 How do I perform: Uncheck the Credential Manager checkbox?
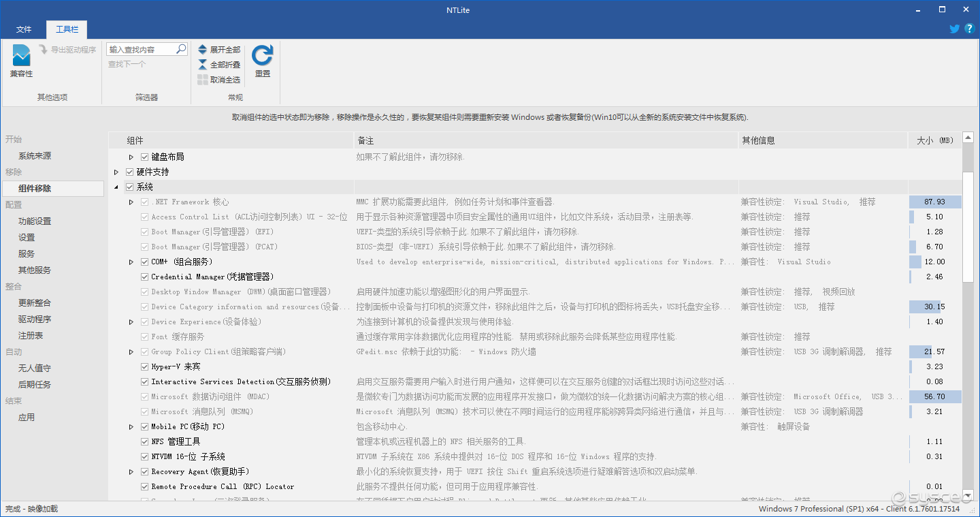144,277
